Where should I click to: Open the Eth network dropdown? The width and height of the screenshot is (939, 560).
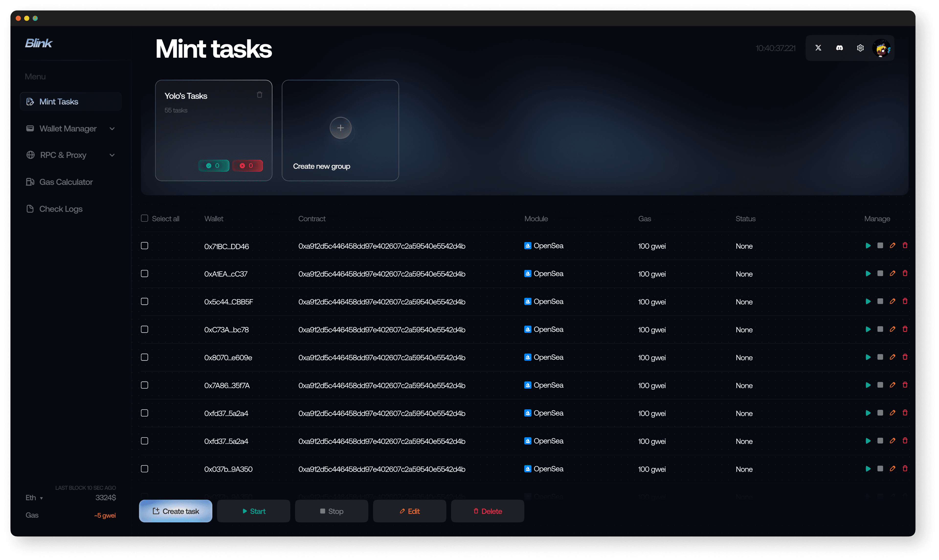coord(34,498)
